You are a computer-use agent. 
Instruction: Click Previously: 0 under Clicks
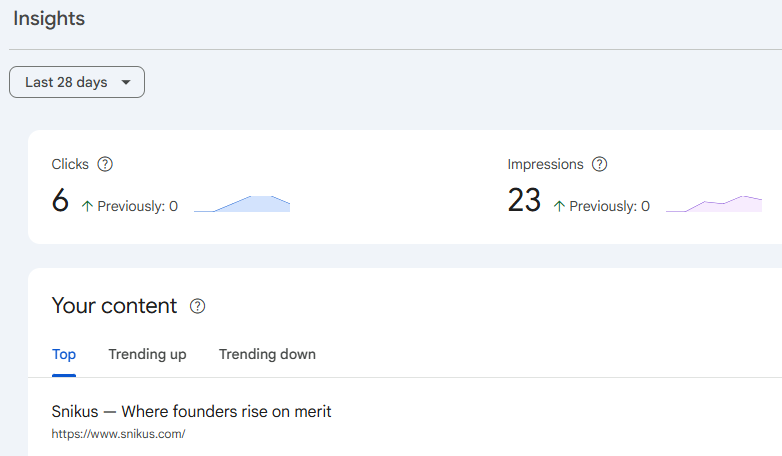point(138,206)
